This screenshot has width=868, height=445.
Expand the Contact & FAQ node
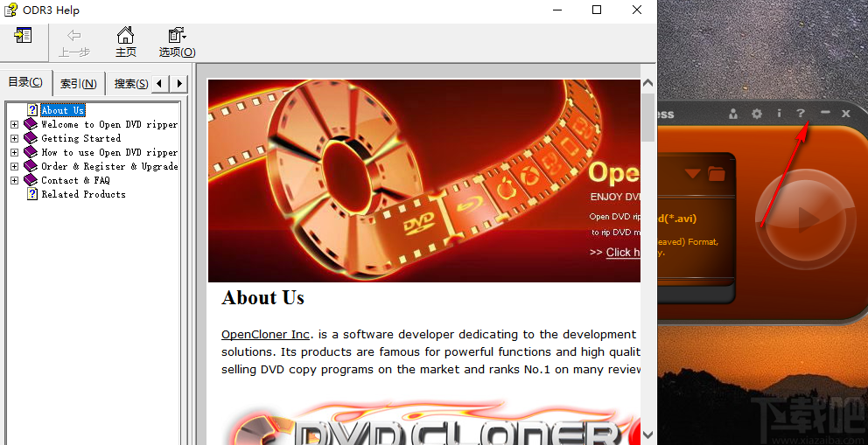pyautogui.click(x=14, y=180)
